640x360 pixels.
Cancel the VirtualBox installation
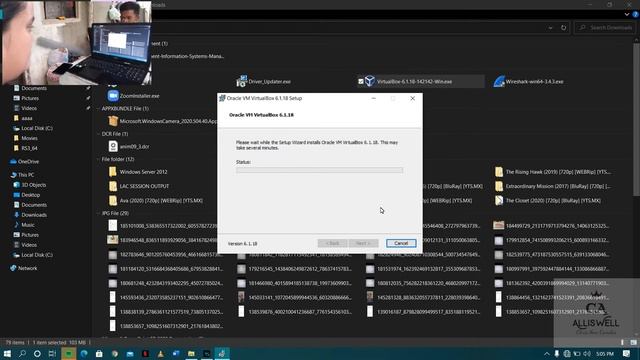(401, 243)
